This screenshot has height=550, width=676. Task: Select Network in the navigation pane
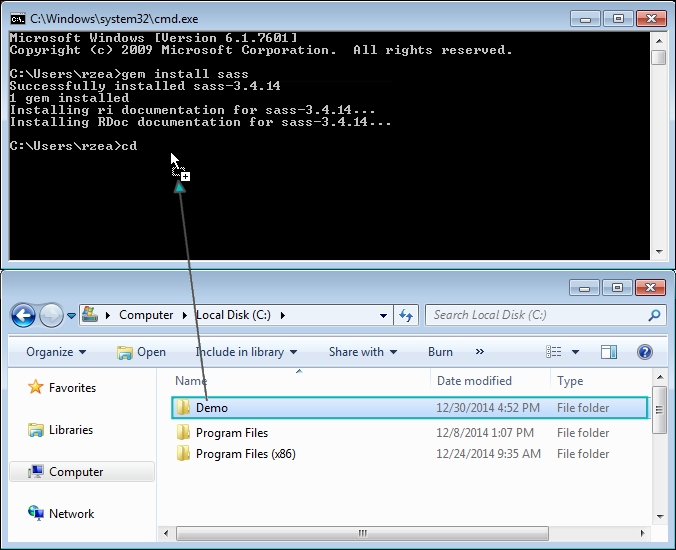[71, 514]
